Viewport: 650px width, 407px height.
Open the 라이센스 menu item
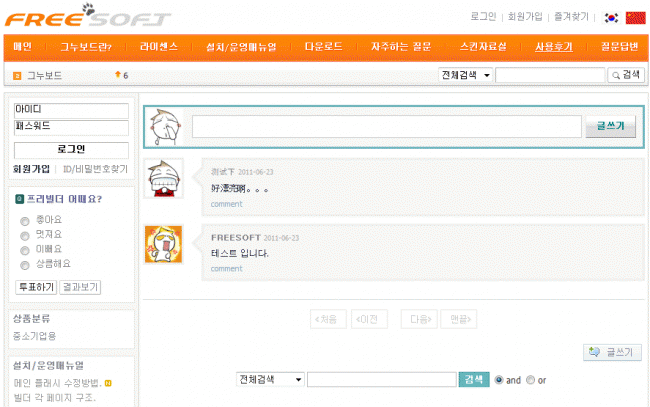point(159,46)
